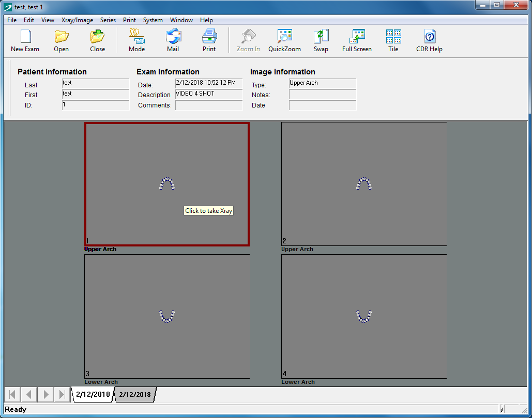Open the Series menu
The height and width of the screenshot is (418, 532).
point(108,20)
